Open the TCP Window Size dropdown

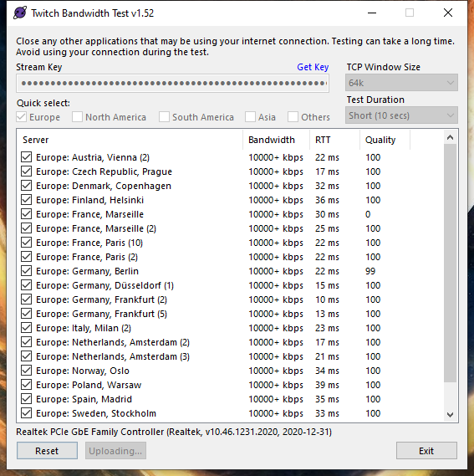click(401, 83)
